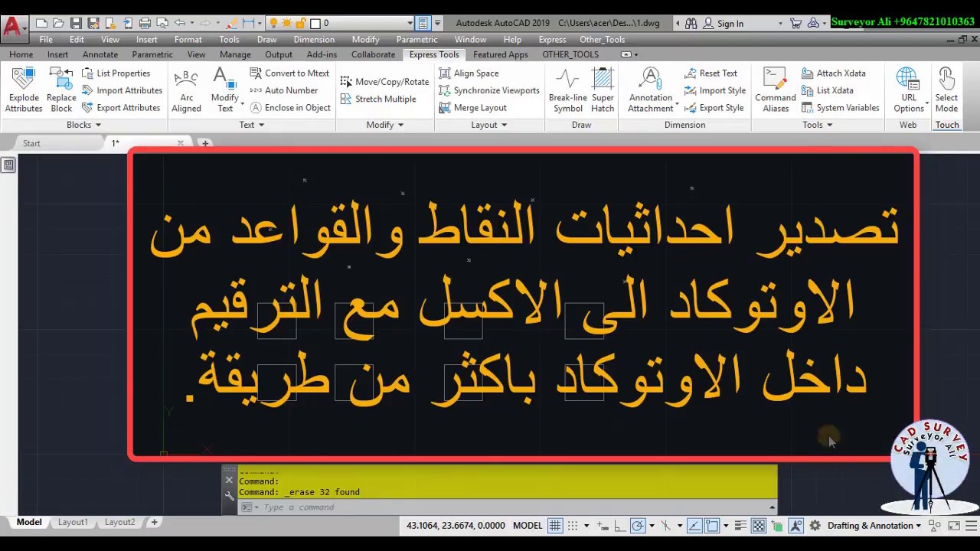
Task: Click the layer color swatch next to 0
Action: tap(315, 24)
